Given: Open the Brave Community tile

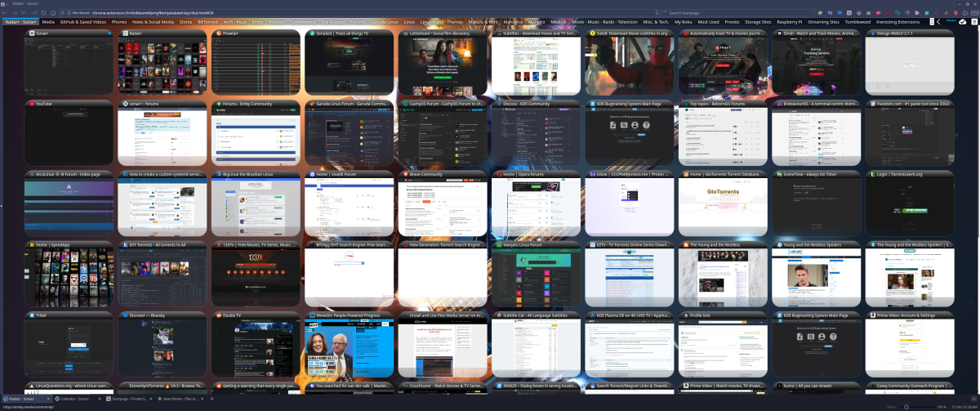Looking at the screenshot, I should coord(442,203).
